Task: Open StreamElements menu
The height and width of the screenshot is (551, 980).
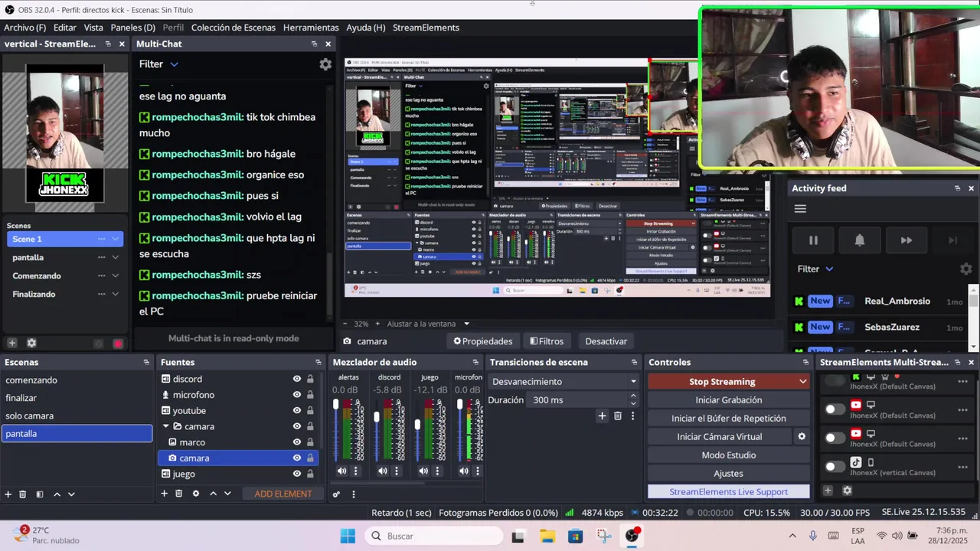Action: pos(426,28)
